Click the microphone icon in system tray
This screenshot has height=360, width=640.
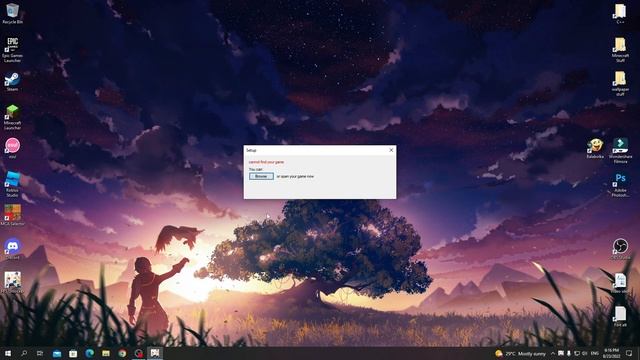click(569, 353)
